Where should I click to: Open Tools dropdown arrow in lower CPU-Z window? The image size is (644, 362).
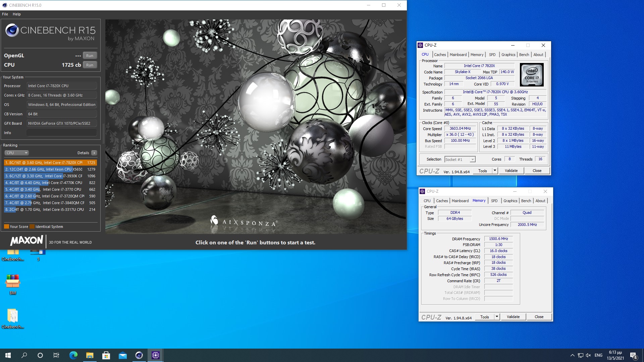tap(496, 317)
